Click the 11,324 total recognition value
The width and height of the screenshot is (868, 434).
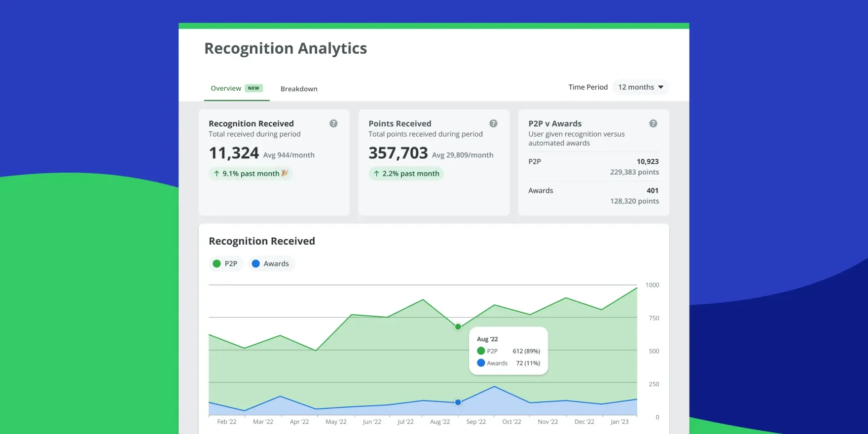pyautogui.click(x=234, y=153)
